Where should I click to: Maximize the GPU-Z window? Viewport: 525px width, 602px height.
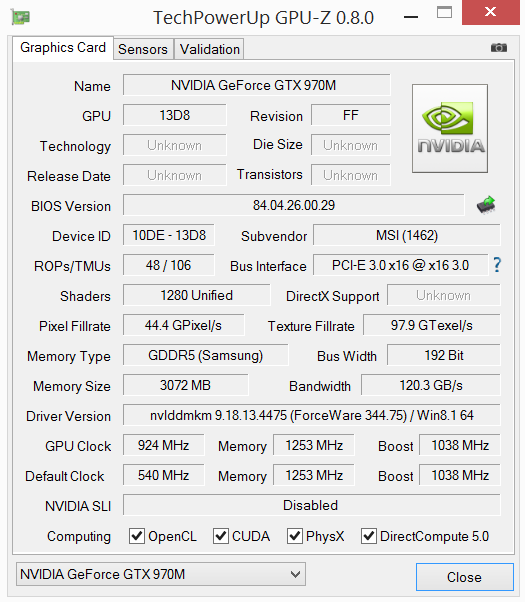click(444, 13)
